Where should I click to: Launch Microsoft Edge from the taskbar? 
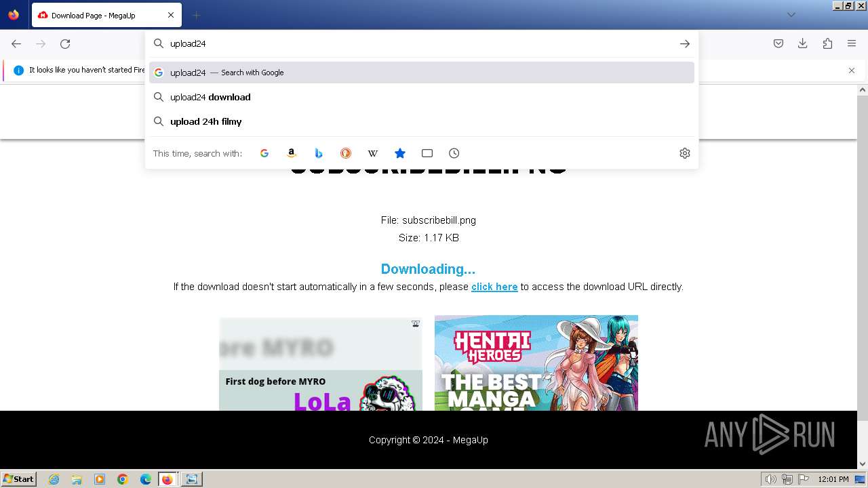[x=146, y=479]
